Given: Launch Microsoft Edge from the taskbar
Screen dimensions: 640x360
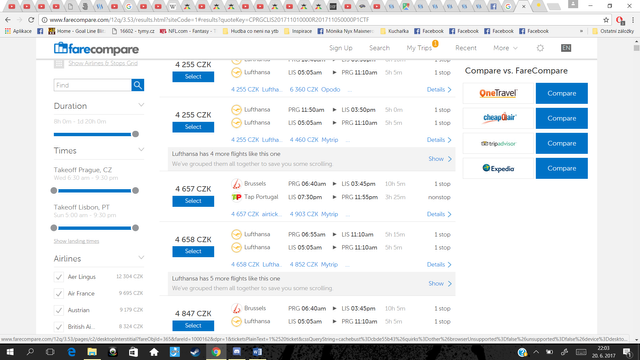Looking at the screenshot, I should click(x=71, y=352).
